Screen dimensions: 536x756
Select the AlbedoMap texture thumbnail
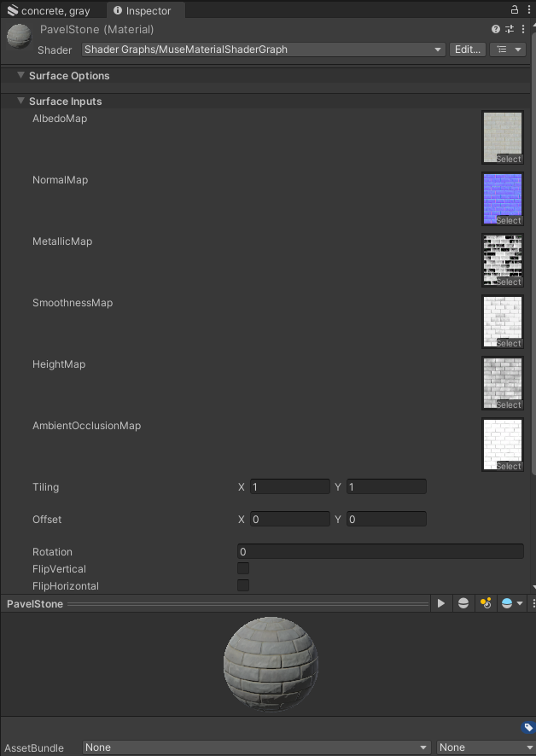coord(503,137)
